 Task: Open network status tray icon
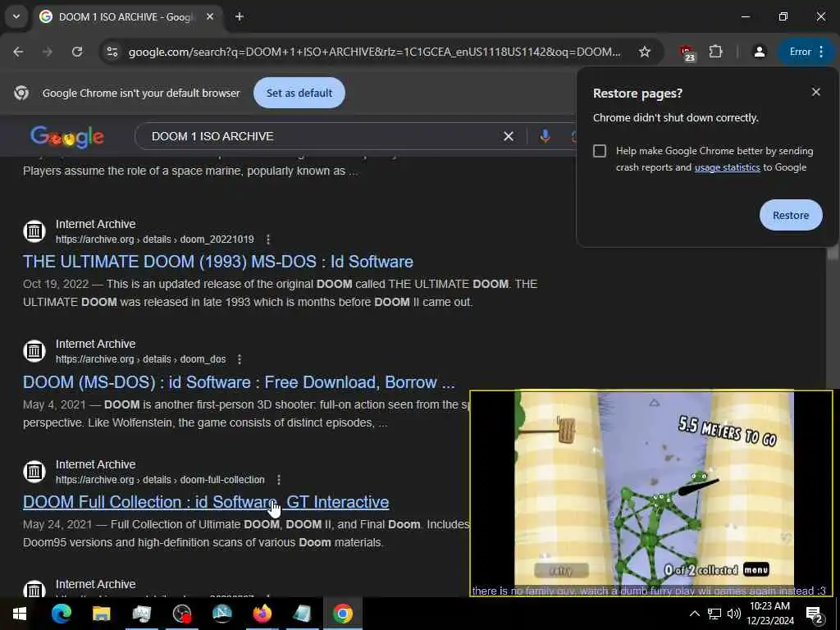coord(714,614)
